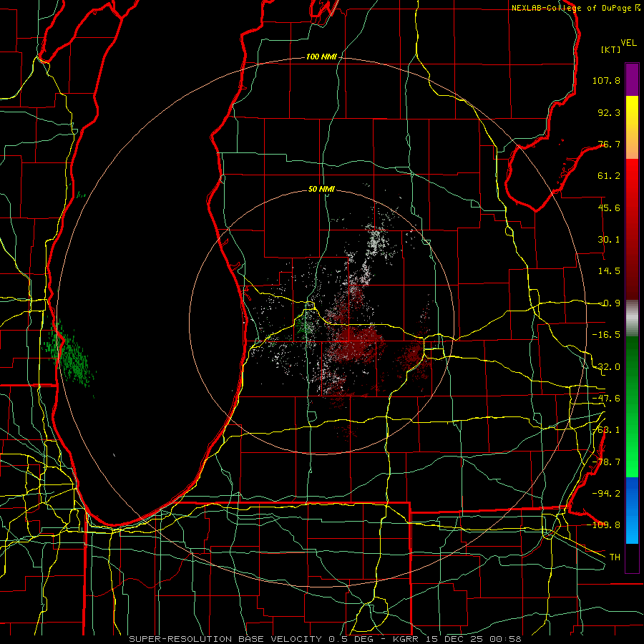Pick the yellow-orange segment of color bar

(632, 127)
